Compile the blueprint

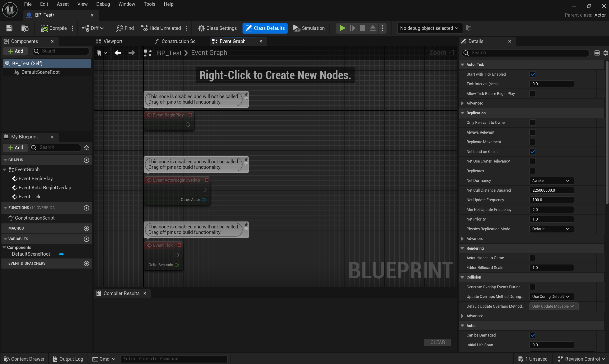(x=54, y=28)
